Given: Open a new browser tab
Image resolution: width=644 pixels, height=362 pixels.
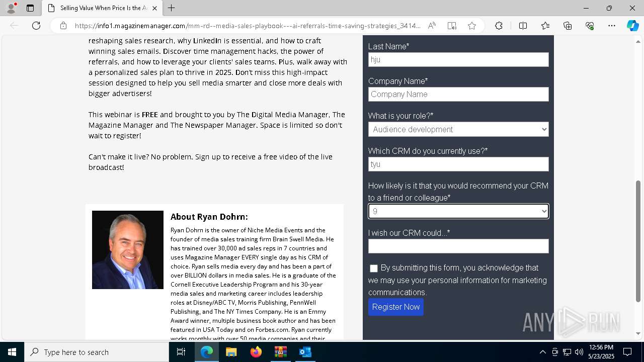Looking at the screenshot, I should [x=171, y=8].
